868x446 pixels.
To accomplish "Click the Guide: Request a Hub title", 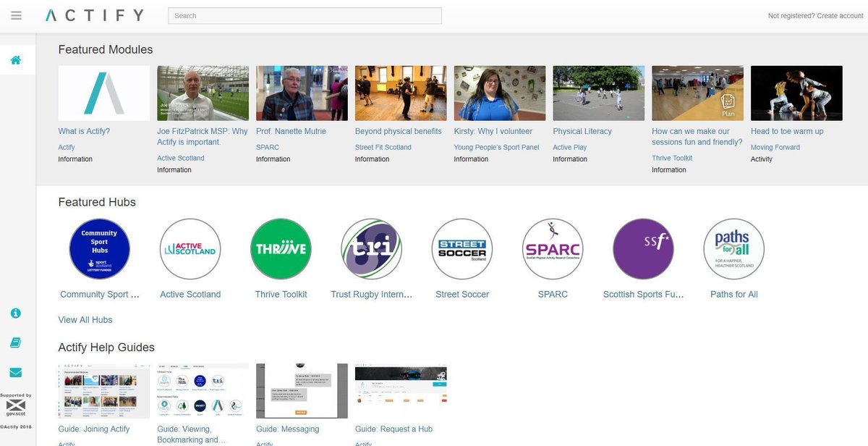I will pos(393,429).
